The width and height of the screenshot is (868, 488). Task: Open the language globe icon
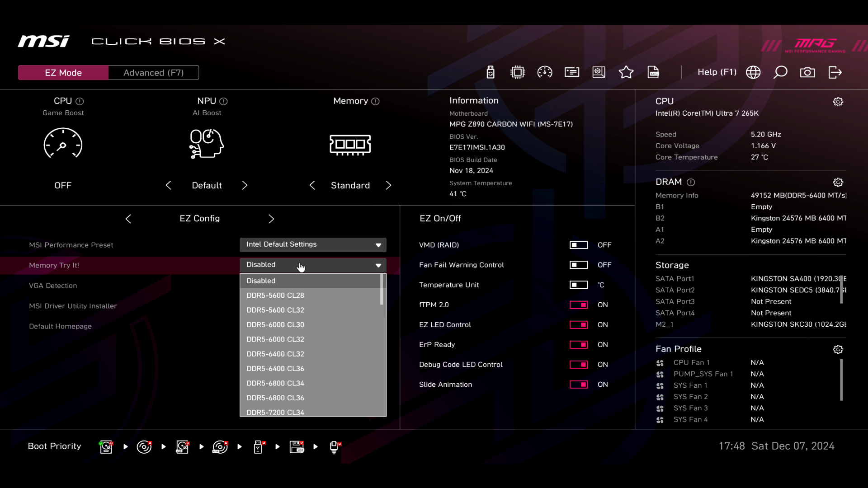753,72
